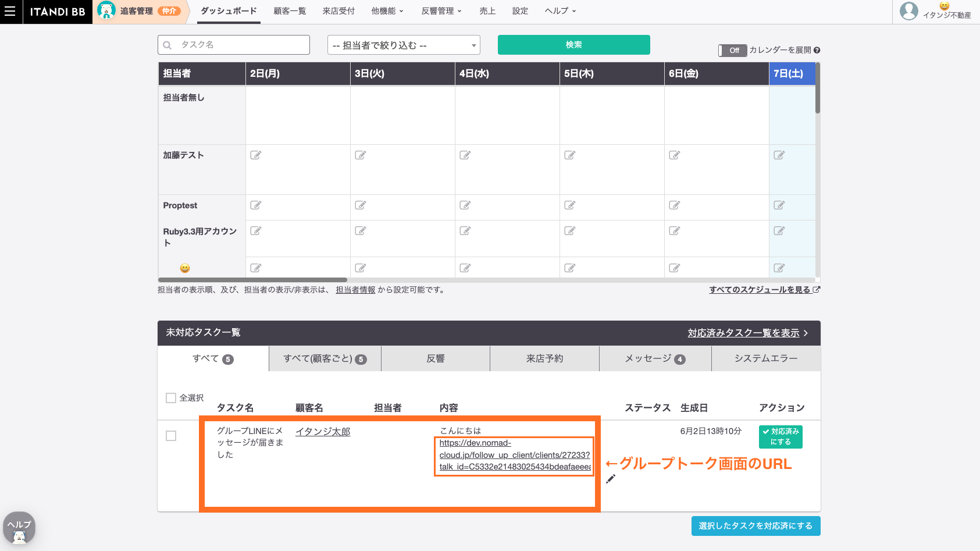Click the ITANDI BB logo
Viewport: 980px width, 551px height.
coord(58,12)
